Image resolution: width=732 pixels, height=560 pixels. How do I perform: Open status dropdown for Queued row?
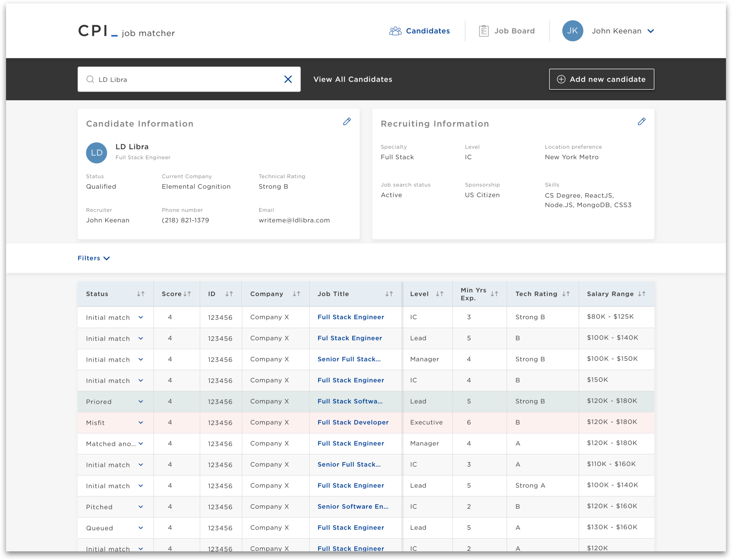coord(141,528)
